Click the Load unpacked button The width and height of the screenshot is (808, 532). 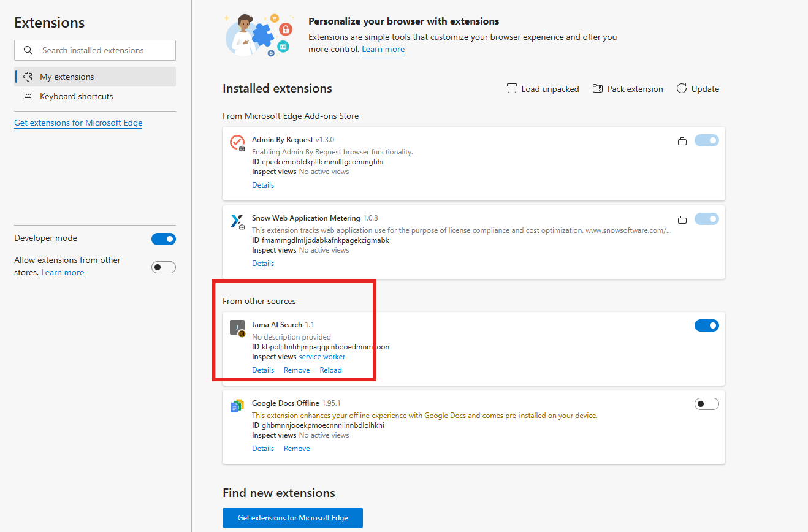click(x=543, y=89)
